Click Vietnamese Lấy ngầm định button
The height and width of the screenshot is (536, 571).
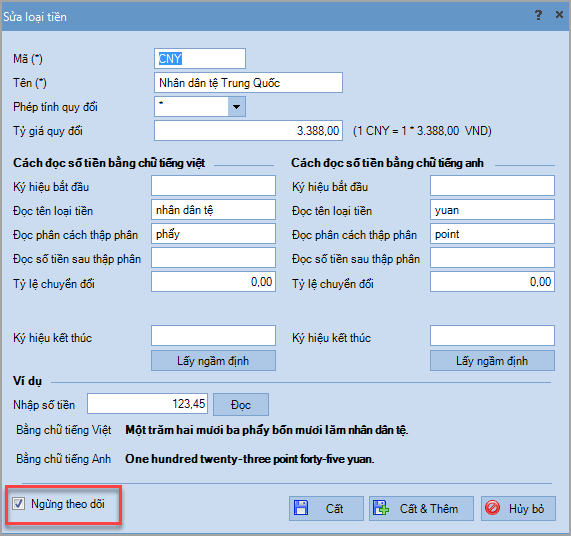[x=213, y=361]
